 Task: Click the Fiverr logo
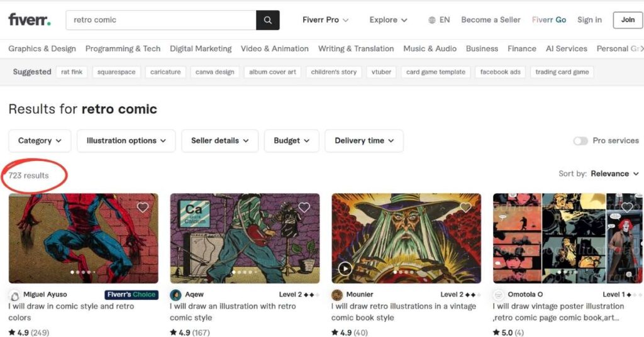pyautogui.click(x=30, y=19)
